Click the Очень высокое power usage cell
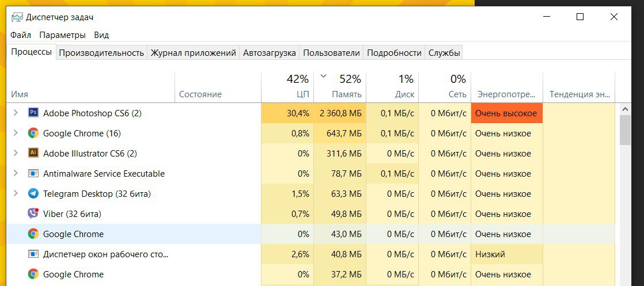Viewport: 644px width, 286px height. 507,113
